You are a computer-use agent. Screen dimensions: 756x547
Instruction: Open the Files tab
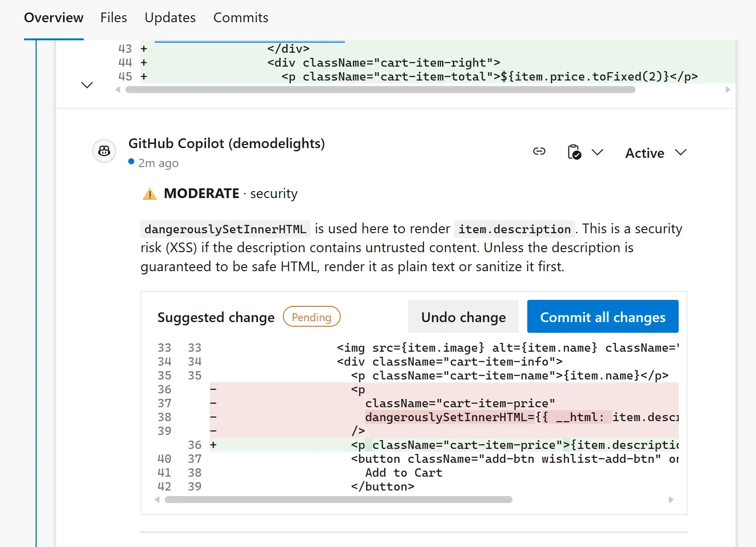point(113,18)
